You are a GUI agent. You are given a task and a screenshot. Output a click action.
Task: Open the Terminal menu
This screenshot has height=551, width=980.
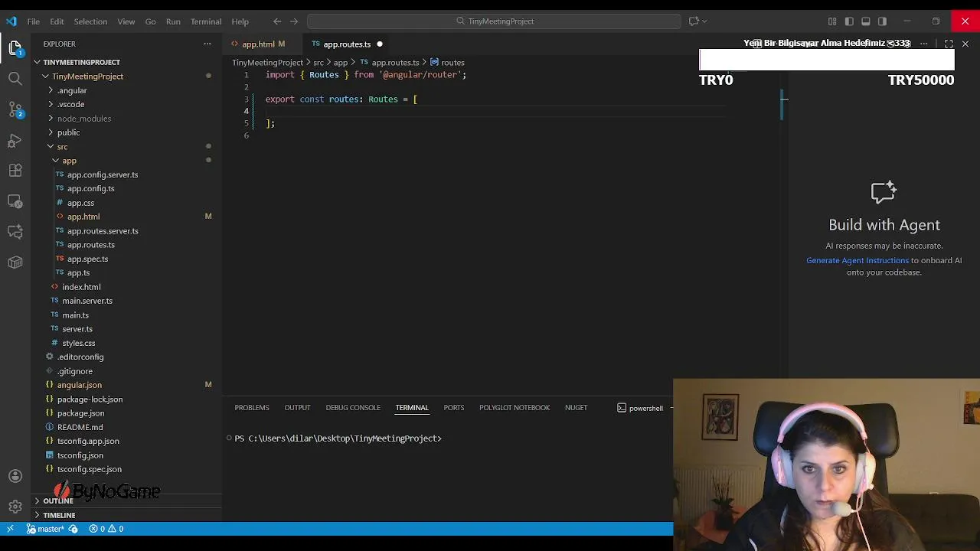pos(206,21)
